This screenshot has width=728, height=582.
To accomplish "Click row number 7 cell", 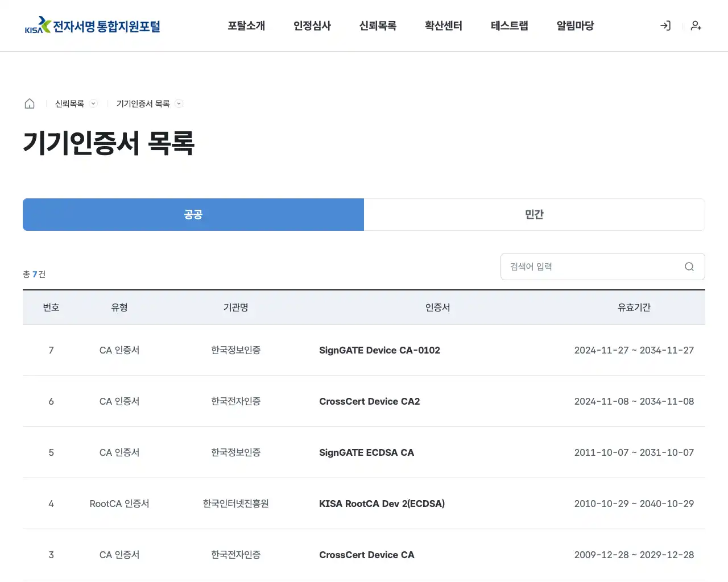I will tap(51, 350).
